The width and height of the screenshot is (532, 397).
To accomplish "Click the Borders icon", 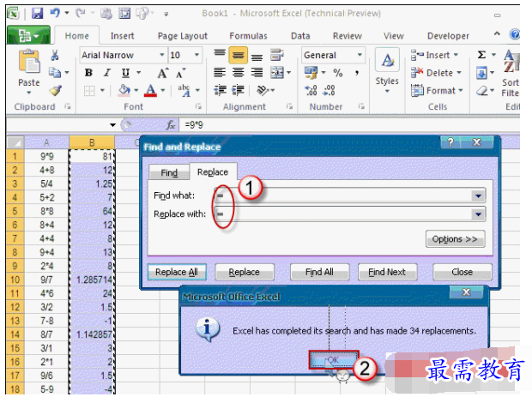I will point(89,91).
